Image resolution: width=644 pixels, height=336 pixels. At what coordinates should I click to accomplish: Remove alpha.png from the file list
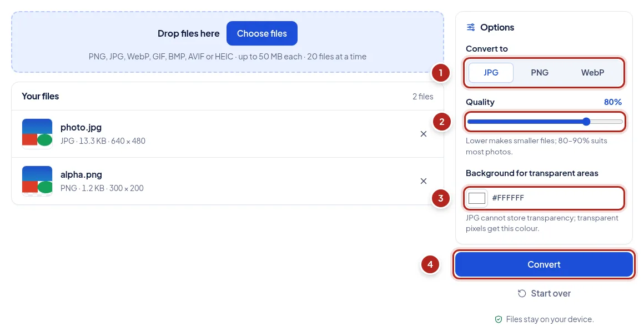(x=424, y=181)
